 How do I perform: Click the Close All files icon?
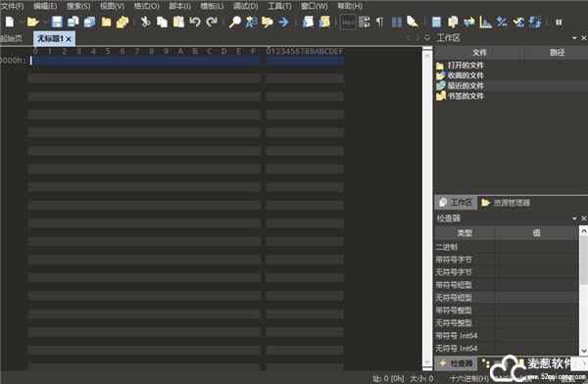pos(122,23)
